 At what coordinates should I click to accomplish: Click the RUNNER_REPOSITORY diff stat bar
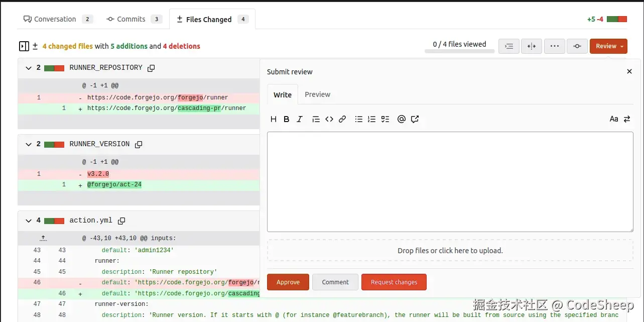(54, 68)
